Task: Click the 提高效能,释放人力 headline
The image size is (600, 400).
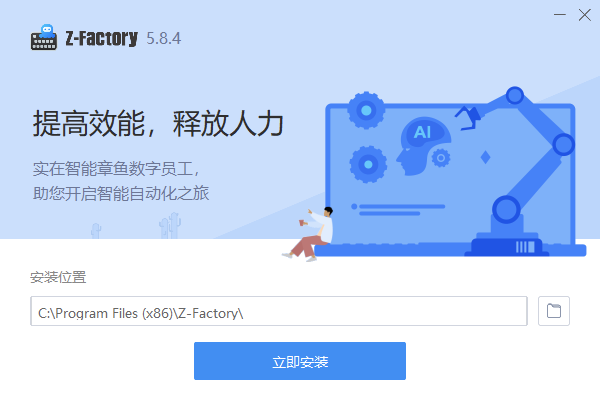Action: 158,123
